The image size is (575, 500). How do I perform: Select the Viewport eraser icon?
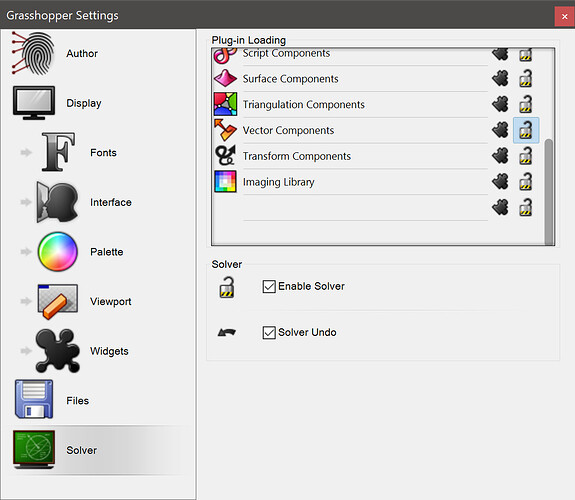coord(58,302)
